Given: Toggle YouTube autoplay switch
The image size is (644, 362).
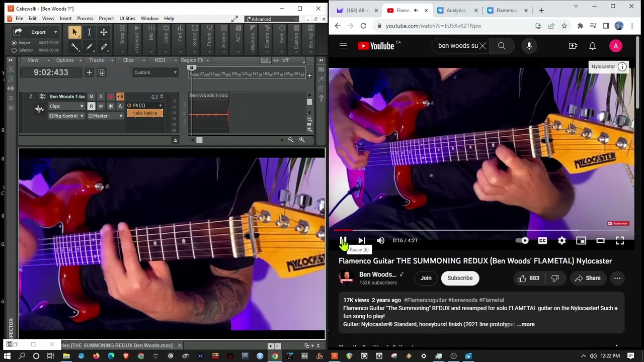Looking at the screenshot, I should pyautogui.click(x=523, y=240).
